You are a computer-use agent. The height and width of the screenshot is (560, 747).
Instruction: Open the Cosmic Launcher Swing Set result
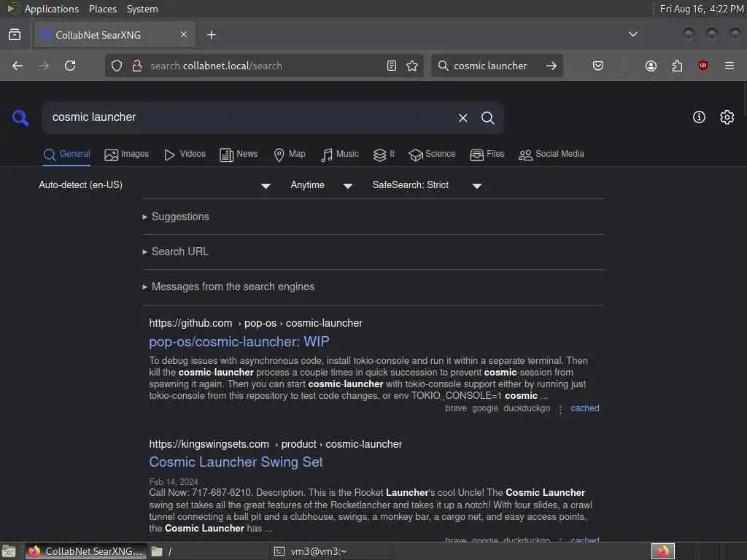click(236, 462)
